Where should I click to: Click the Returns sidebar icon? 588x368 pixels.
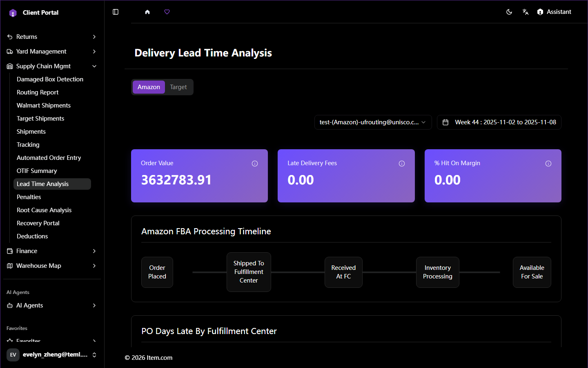point(10,37)
